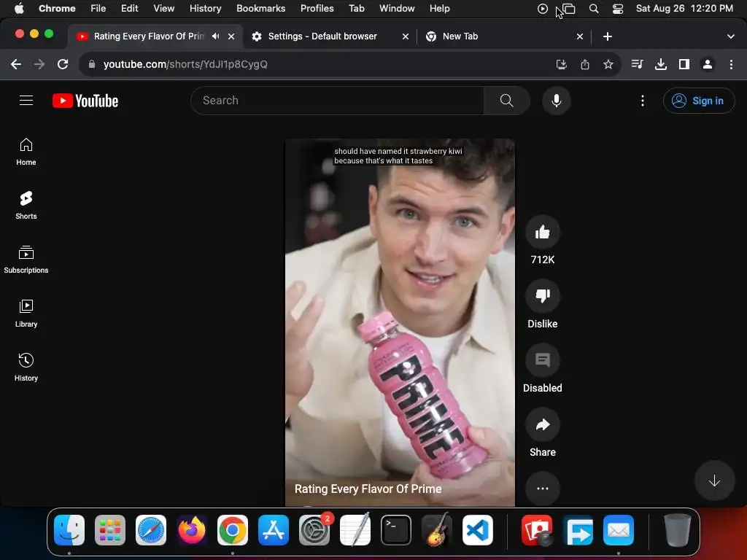Open the Profiles menu
Viewport: 747px width, 560px height.
(317, 9)
